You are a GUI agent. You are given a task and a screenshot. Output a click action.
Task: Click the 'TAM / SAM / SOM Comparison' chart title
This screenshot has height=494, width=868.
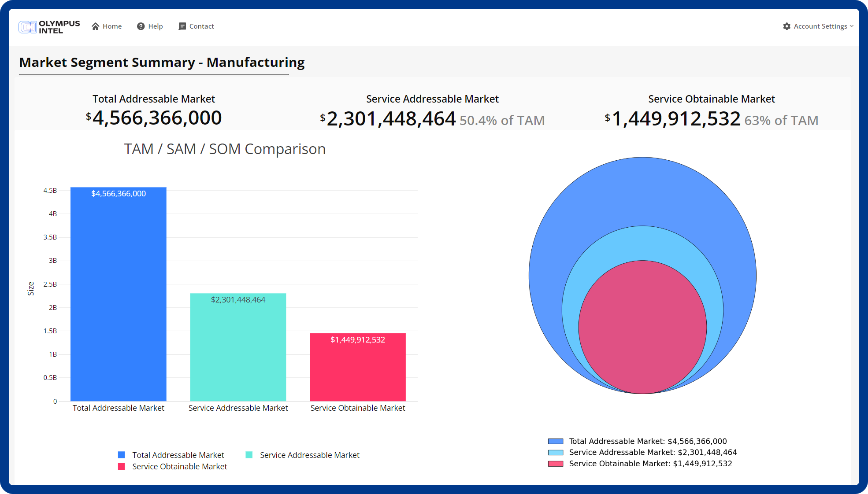pyautogui.click(x=225, y=149)
